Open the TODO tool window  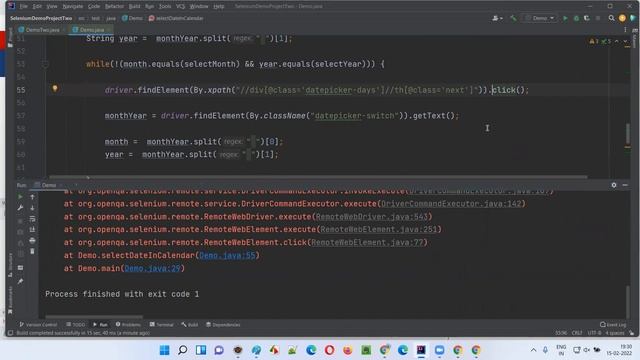76,325
